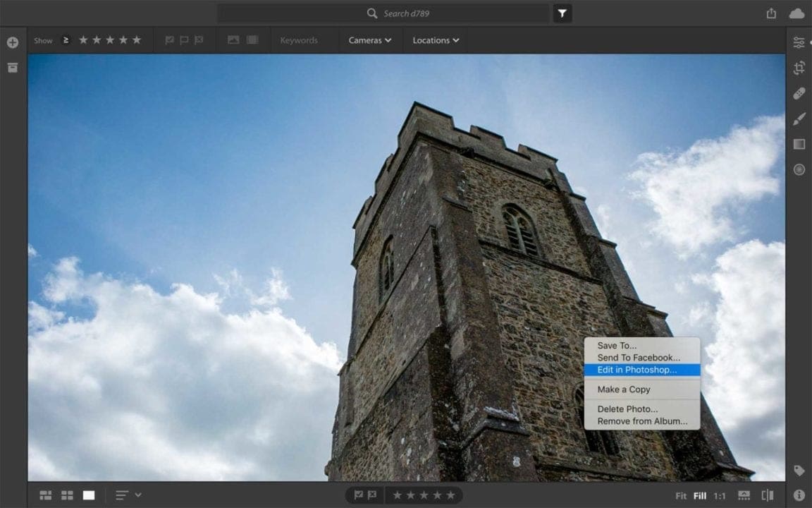Filter by rejected flag in top bar
This screenshot has width=812, height=508.
click(198, 40)
